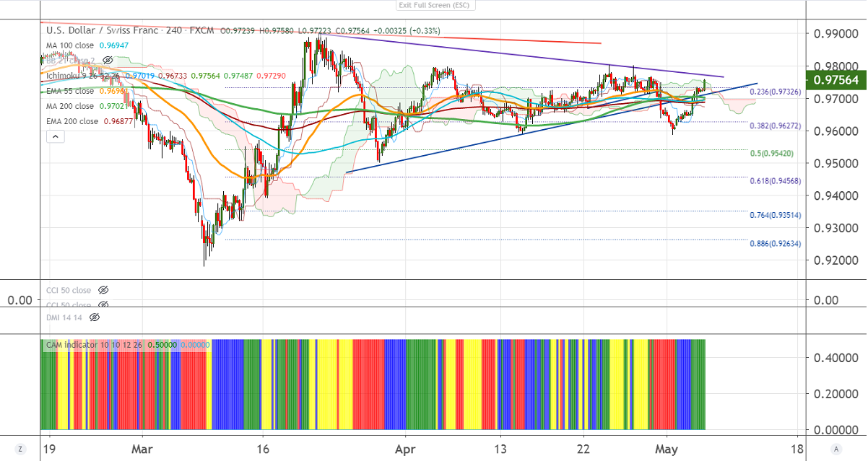Click the +0.00325 (+0.33%) change value

point(405,31)
